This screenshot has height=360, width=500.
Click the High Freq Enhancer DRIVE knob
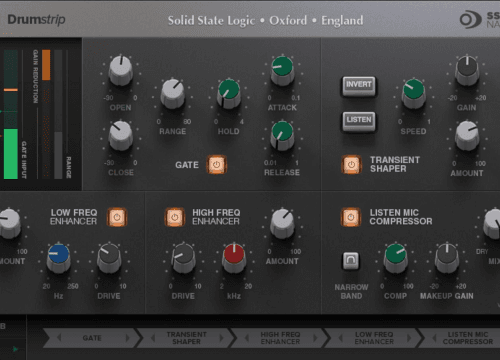(x=183, y=258)
